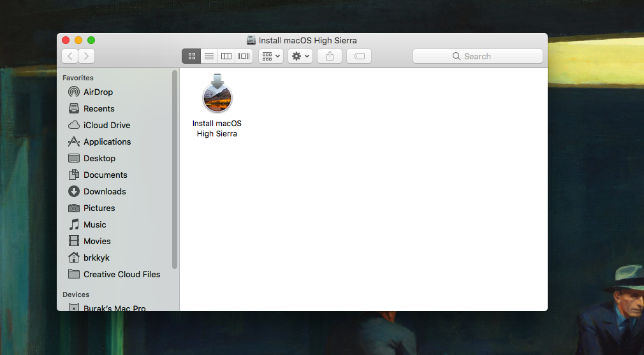The height and width of the screenshot is (355, 644).
Task: Close the Finder window with red button
Action: pyautogui.click(x=66, y=40)
